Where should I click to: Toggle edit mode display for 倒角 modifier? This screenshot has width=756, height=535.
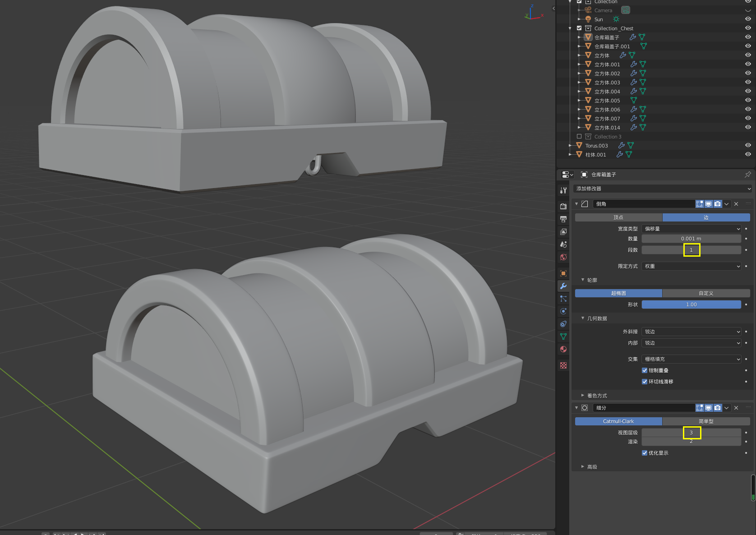[700, 204]
